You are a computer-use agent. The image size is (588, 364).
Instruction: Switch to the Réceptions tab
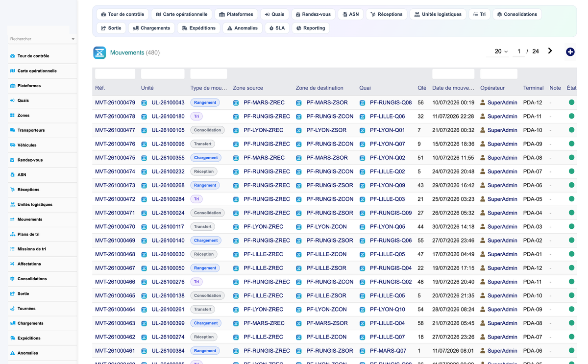tap(387, 14)
